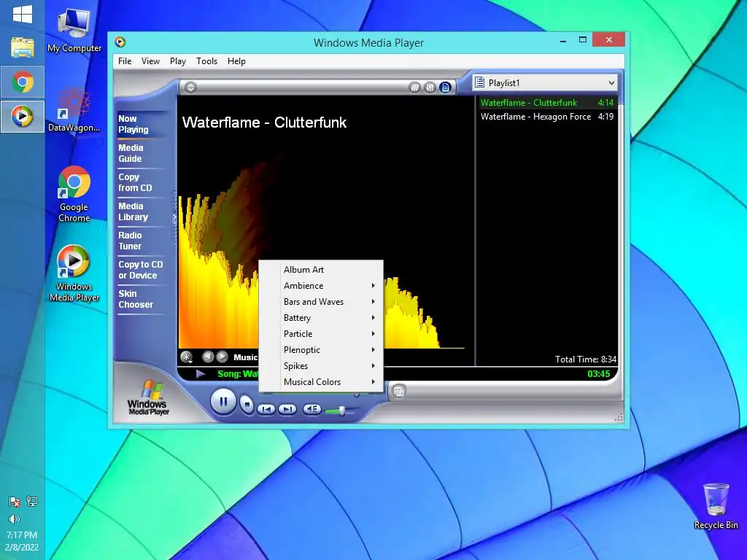Switch to skin mode icon
This screenshot has height=560, width=747.
pyautogui.click(x=399, y=392)
